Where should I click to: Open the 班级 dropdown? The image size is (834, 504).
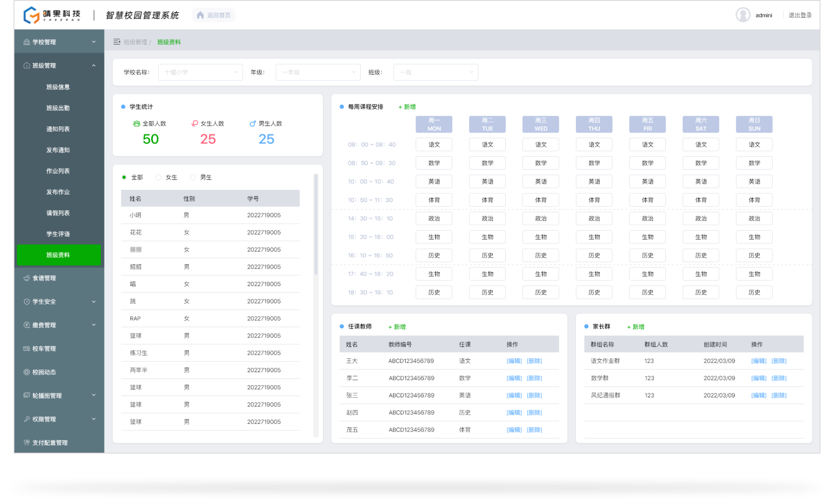pyautogui.click(x=435, y=72)
